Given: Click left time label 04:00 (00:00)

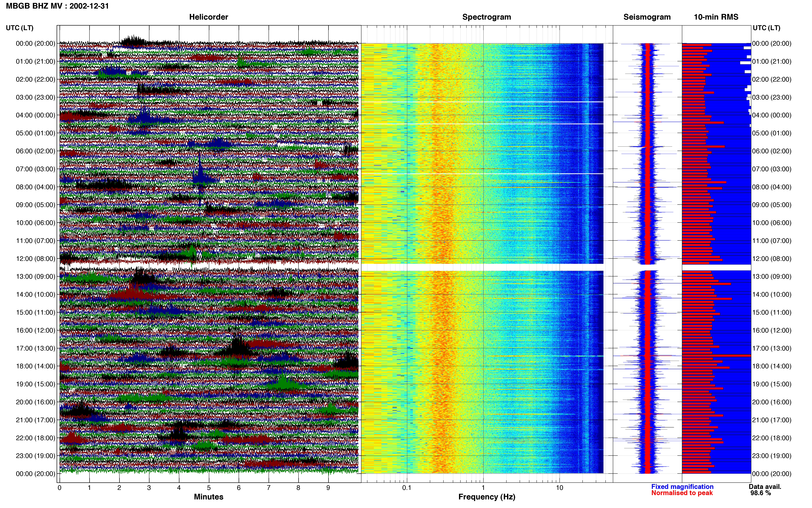Looking at the screenshot, I should pyautogui.click(x=36, y=115).
